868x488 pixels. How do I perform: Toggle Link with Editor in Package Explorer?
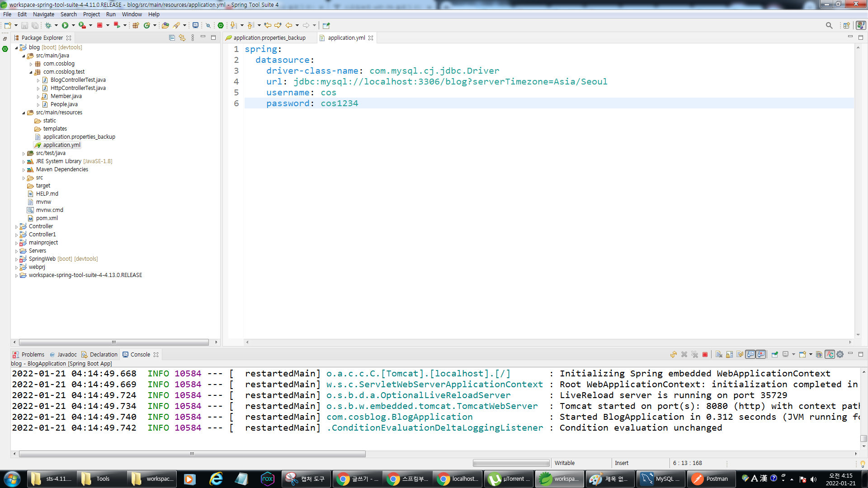pyautogui.click(x=182, y=38)
